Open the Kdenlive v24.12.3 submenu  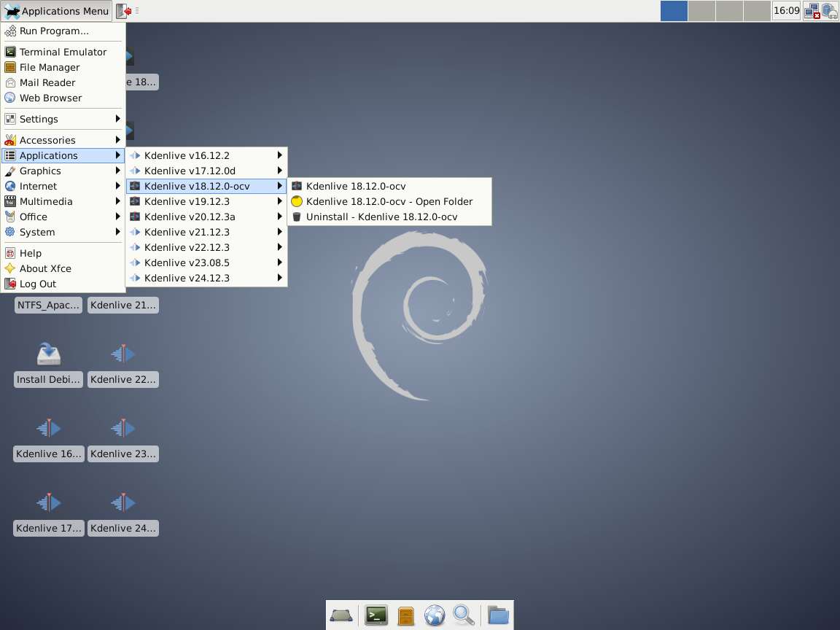coord(206,278)
